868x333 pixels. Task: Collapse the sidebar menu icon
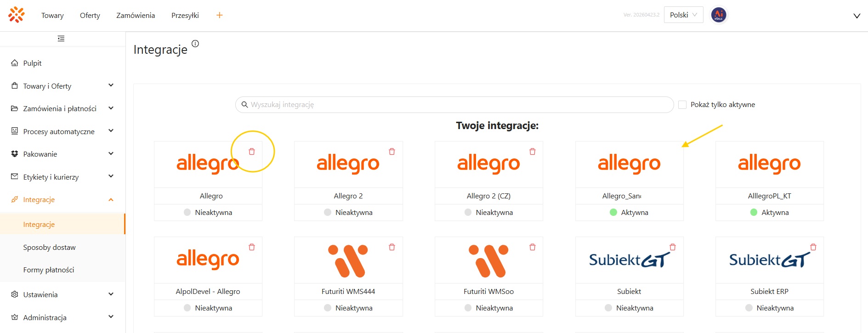coord(61,39)
